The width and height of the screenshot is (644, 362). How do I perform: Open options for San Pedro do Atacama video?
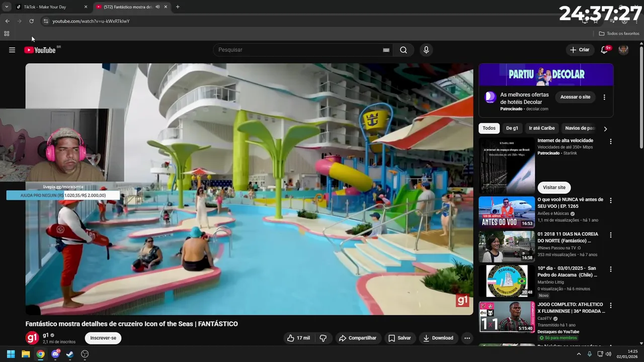610,269
